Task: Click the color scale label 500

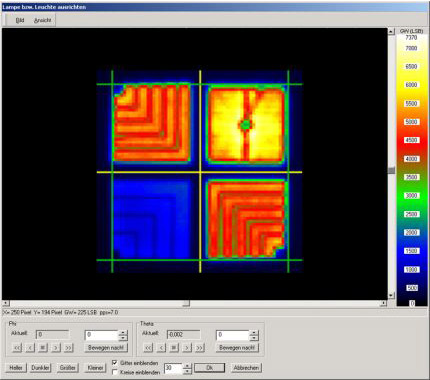Action: point(412,288)
